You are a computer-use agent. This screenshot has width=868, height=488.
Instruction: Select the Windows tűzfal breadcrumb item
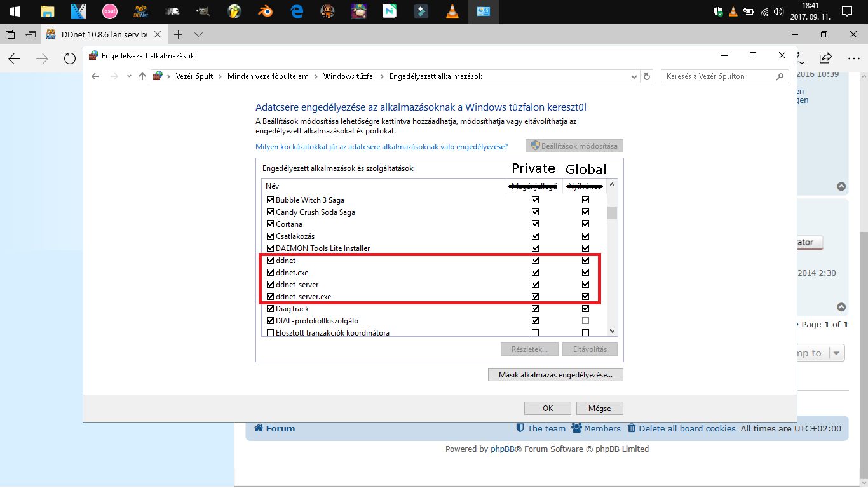(348, 76)
